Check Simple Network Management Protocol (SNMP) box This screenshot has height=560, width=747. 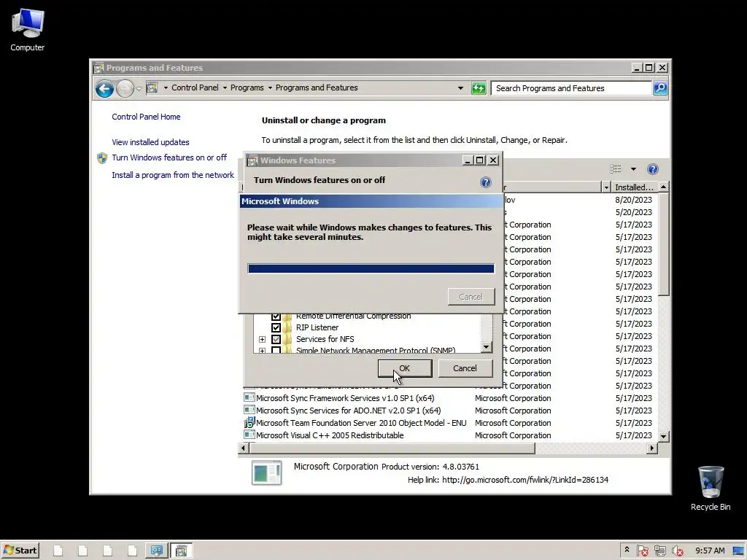point(276,350)
